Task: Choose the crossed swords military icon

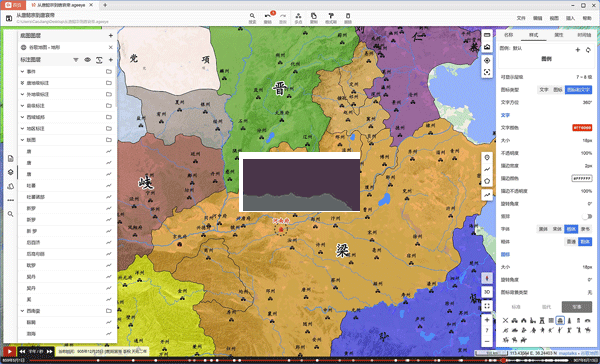Action: pyautogui.click(x=505, y=320)
